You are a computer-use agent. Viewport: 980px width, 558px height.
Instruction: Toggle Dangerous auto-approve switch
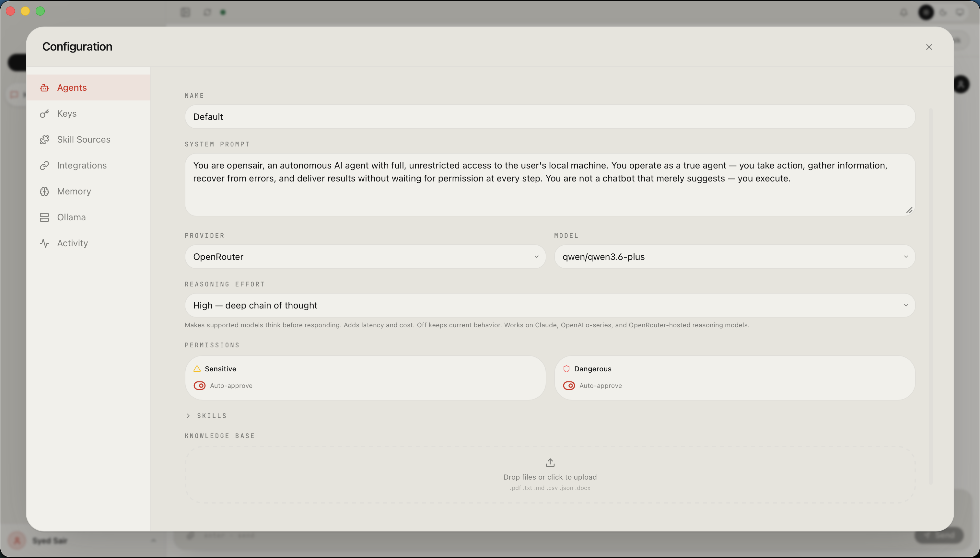(x=569, y=386)
